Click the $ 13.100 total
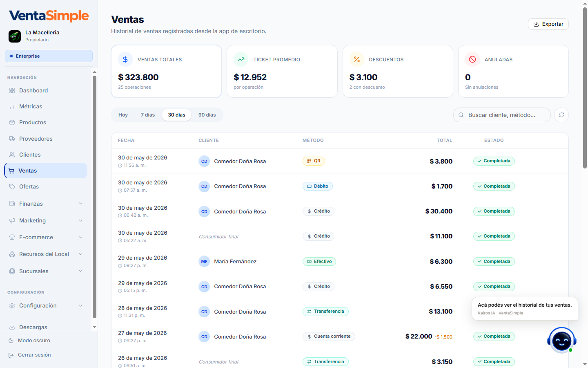 point(441,312)
